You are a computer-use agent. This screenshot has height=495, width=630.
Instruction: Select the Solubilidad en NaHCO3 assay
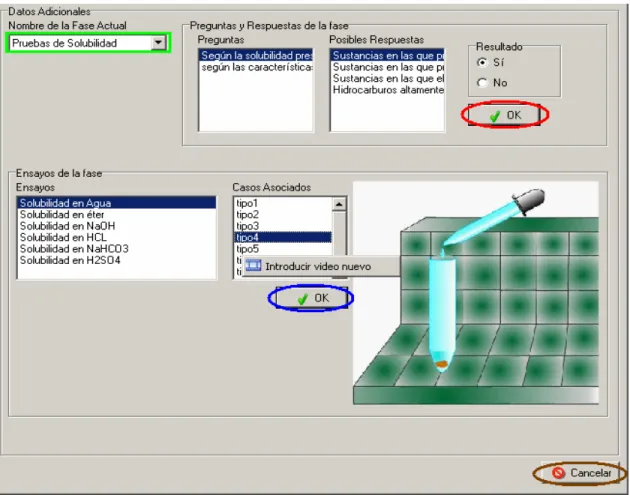click(117, 249)
